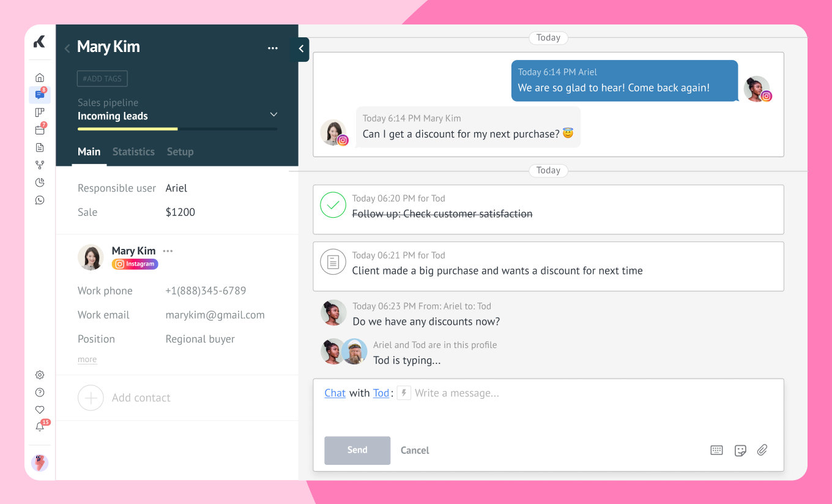Click the Tod recipient link
832x504 pixels.
381,393
